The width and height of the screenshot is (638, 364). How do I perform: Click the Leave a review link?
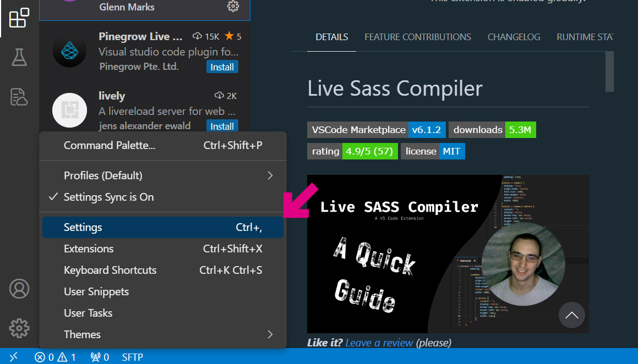[379, 343]
